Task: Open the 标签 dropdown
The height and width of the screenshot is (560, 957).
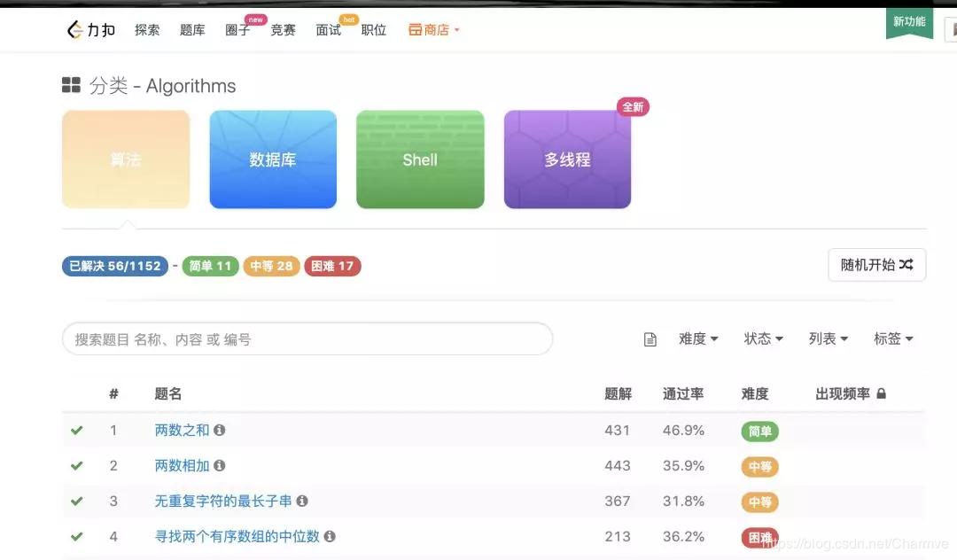Action: (x=893, y=338)
